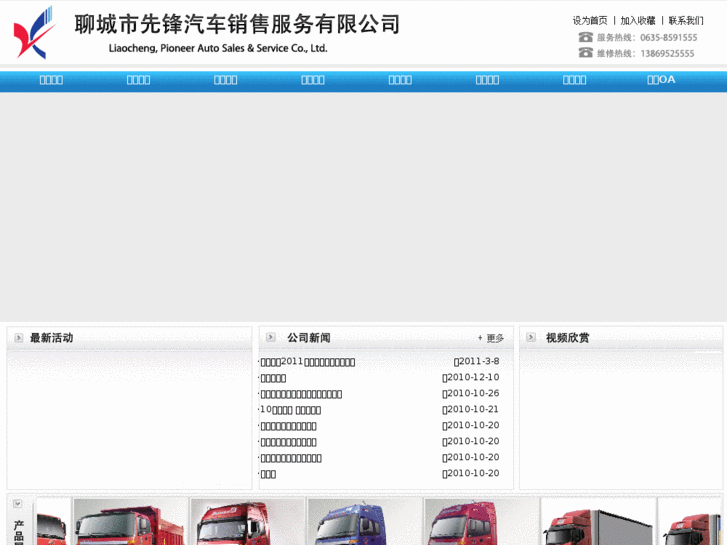Screen dimensions: 727x545
Task: Click the arrow icon next to 最新活动
Action: point(19,338)
